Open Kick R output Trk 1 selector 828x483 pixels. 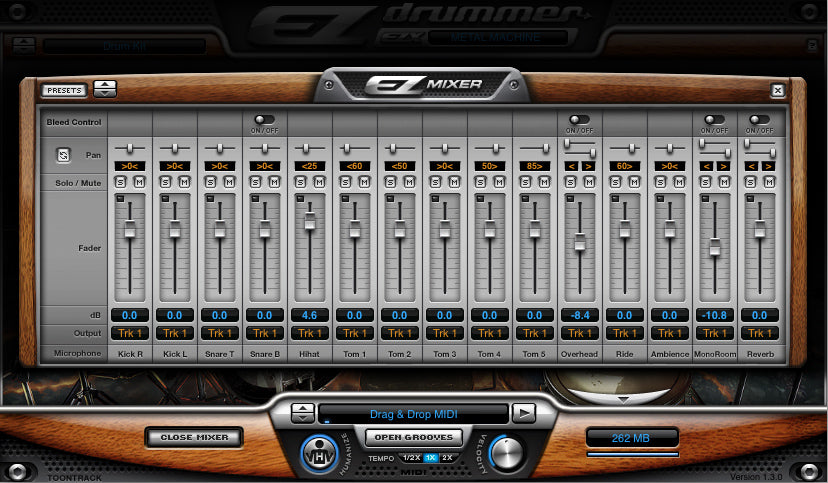(129, 333)
